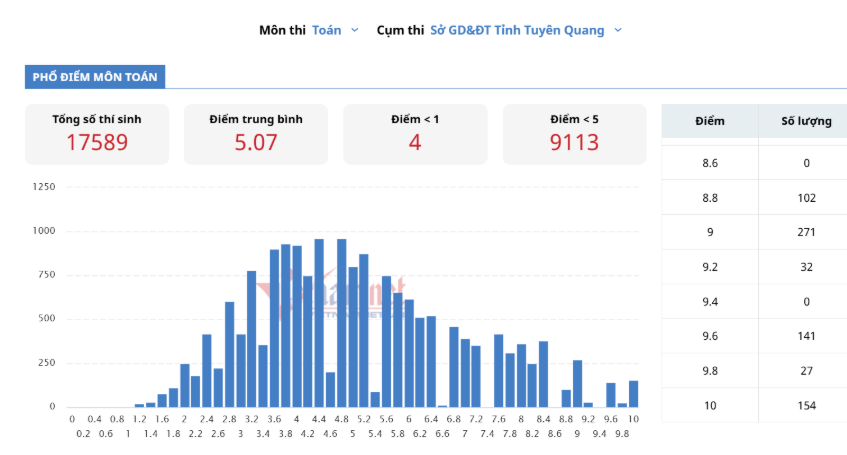This screenshot has width=847, height=455.
Task: Click the chart bar at score 4.8
Action: pos(341,323)
